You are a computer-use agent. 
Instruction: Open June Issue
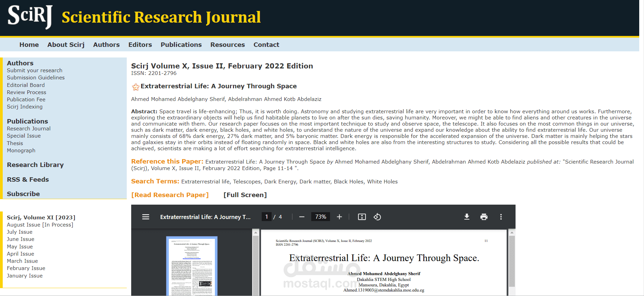pyautogui.click(x=20, y=239)
